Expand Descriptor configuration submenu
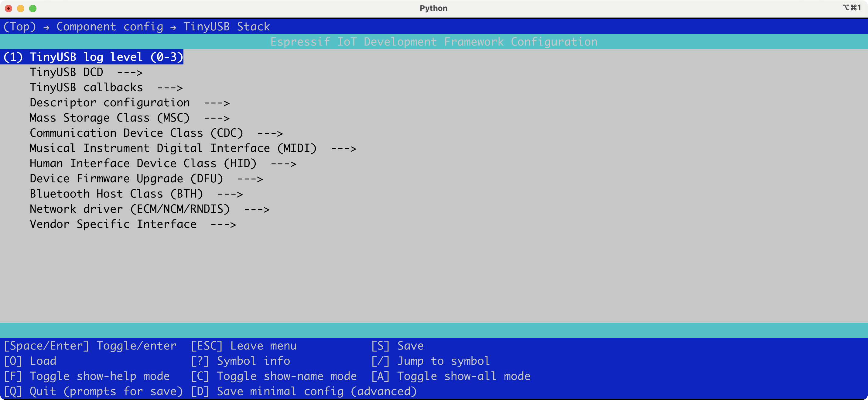Viewport: 868px width, 400px height. click(x=130, y=102)
